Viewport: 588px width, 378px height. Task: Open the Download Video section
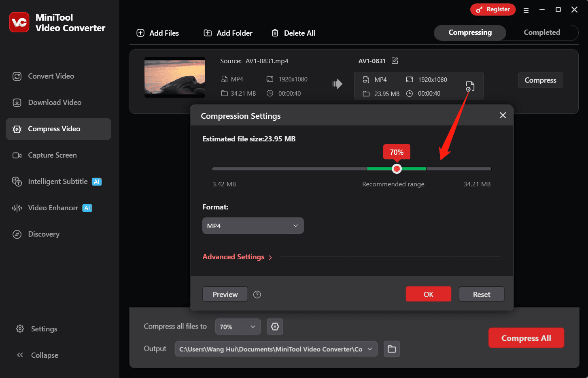coord(59,103)
